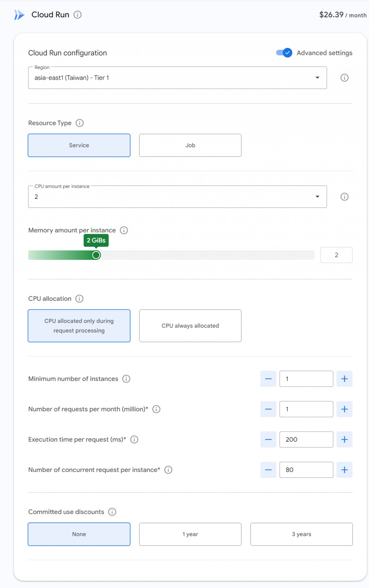The height and width of the screenshot is (588, 369).
Task: Click the concurrent requests per instance field
Action: [306, 470]
